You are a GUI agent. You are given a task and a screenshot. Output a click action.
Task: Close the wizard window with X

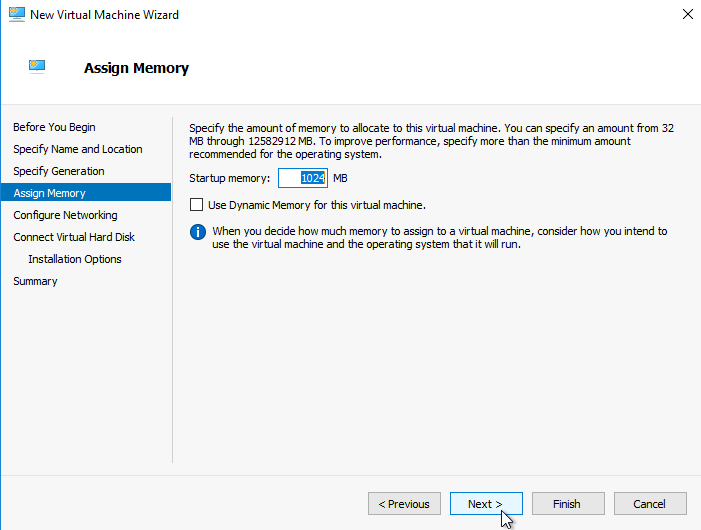[x=688, y=14]
